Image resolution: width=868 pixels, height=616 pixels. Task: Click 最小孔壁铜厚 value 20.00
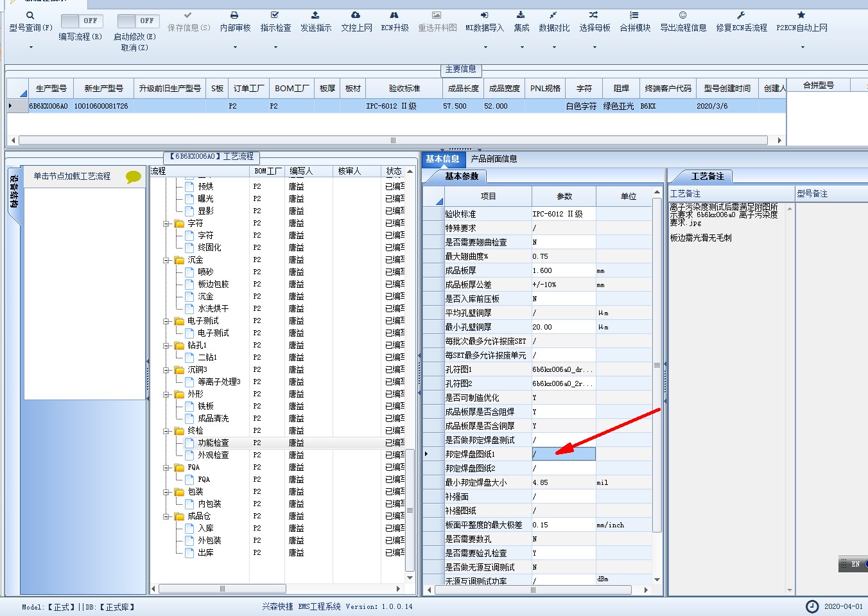pyautogui.click(x=564, y=327)
